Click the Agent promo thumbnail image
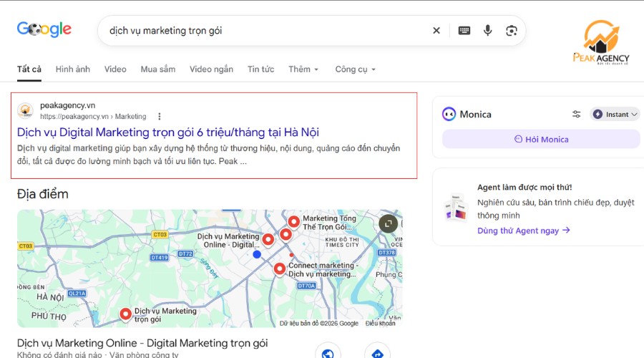This screenshot has width=644, height=358. (456, 208)
